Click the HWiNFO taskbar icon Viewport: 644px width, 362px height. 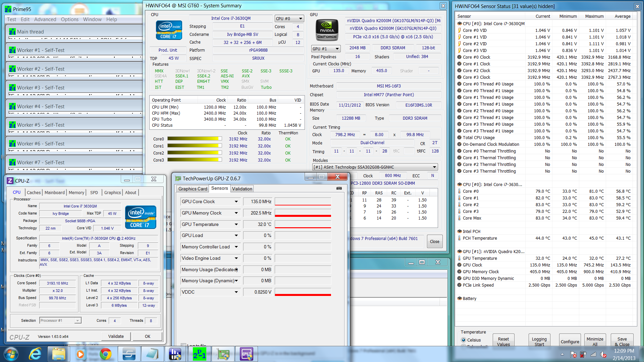tap(175, 354)
